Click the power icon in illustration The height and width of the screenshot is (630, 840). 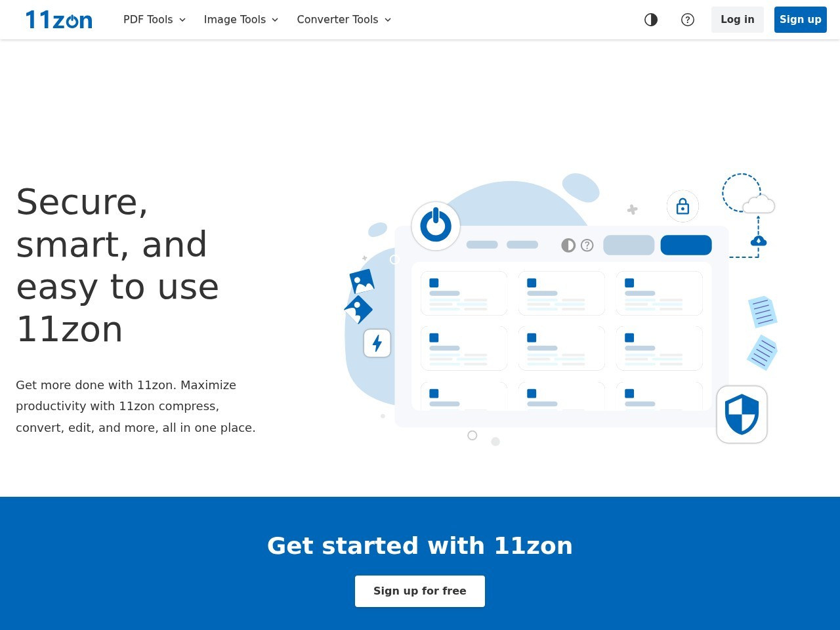tap(436, 226)
